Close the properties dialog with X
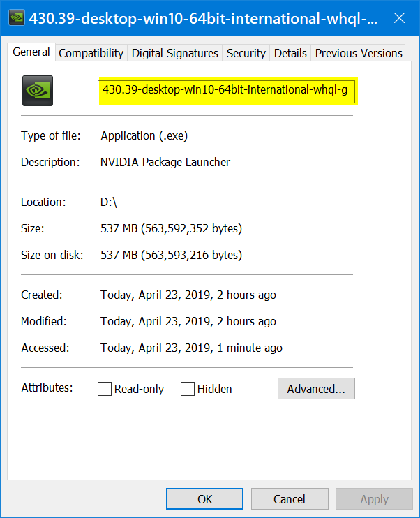Image resolution: width=420 pixels, height=518 pixels. (x=399, y=18)
